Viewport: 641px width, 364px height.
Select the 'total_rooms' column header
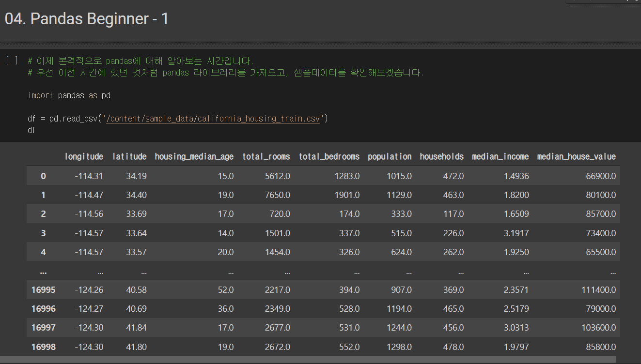click(266, 156)
